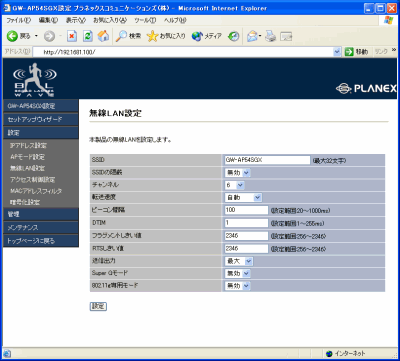
Task: Open the Search (検索) toolbar button
Action: tap(128, 36)
